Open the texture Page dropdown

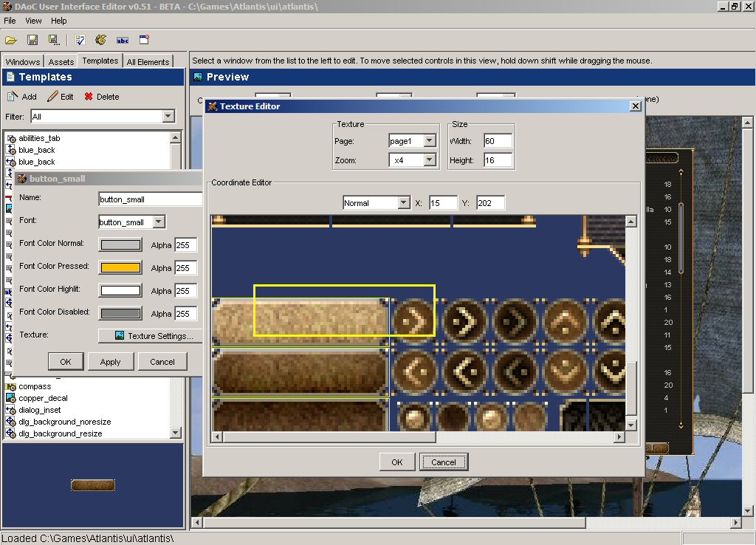tap(430, 141)
